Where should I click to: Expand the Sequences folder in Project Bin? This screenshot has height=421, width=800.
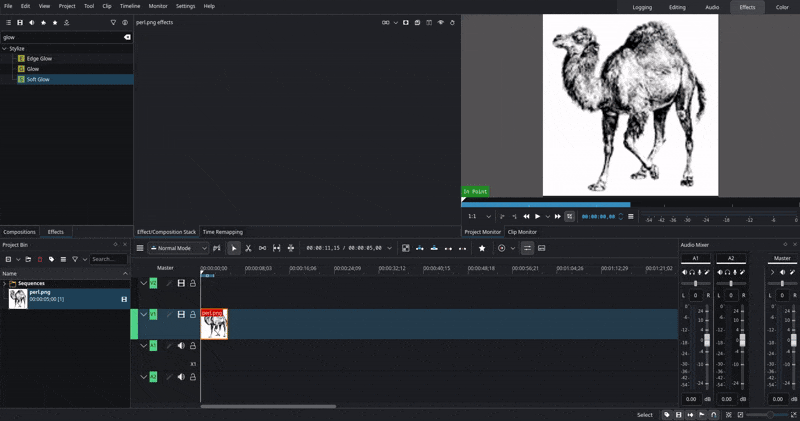pyautogui.click(x=5, y=283)
